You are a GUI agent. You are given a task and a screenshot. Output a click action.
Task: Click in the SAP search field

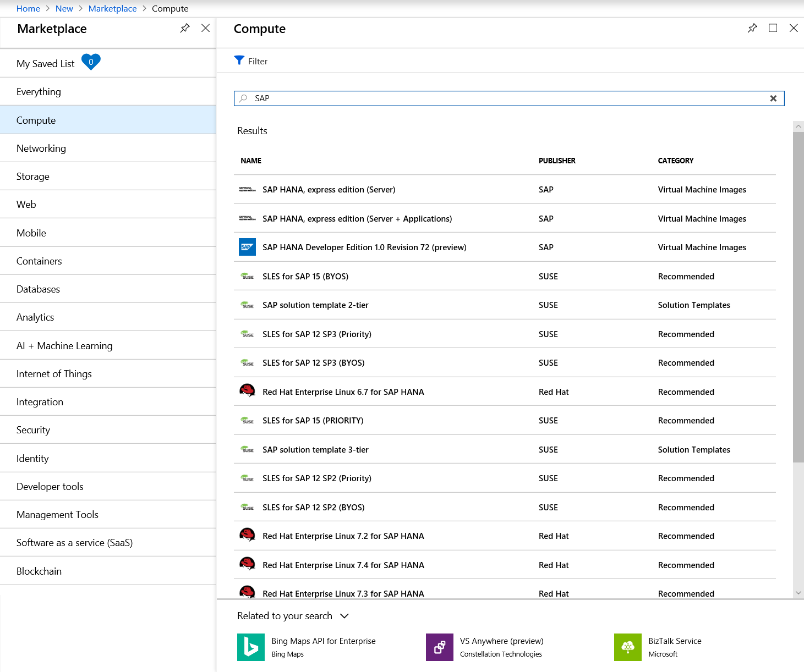(x=506, y=98)
